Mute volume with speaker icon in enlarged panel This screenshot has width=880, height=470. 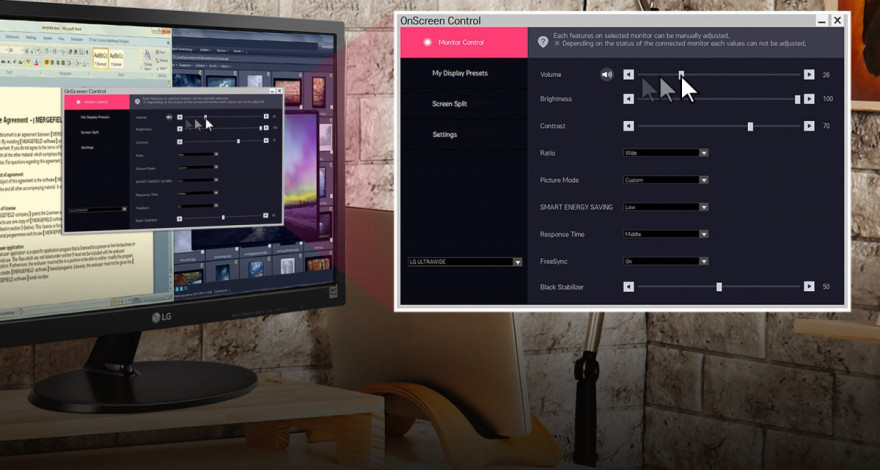(607, 74)
